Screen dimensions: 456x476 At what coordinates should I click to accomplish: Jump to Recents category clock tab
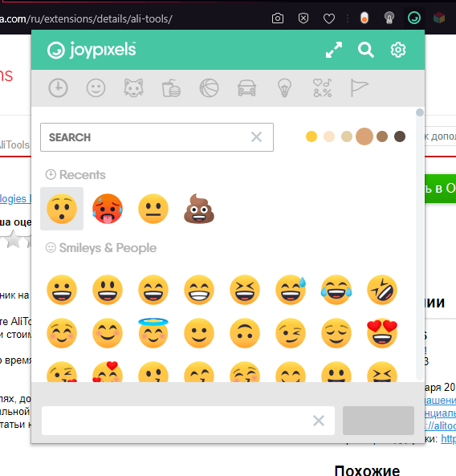click(58, 88)
